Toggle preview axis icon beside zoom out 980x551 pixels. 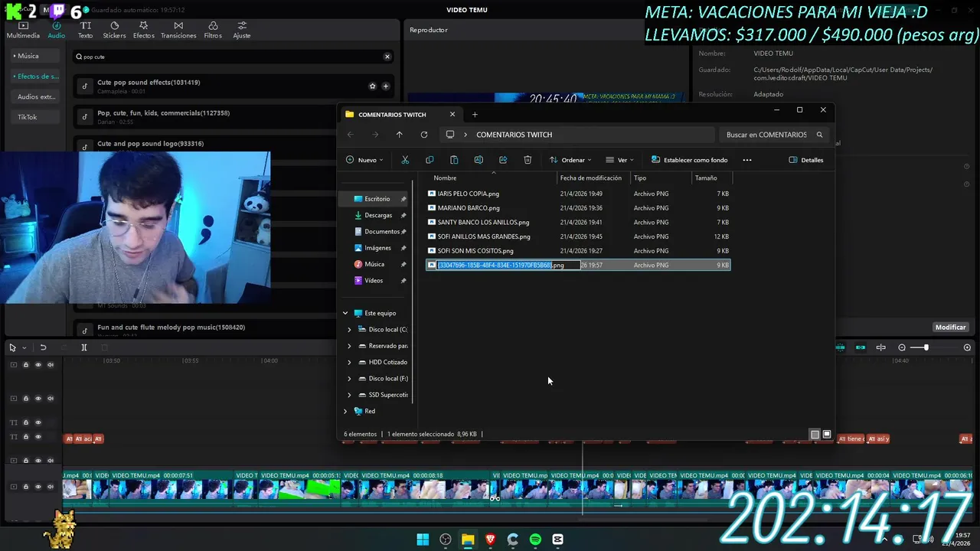point(880,347)
